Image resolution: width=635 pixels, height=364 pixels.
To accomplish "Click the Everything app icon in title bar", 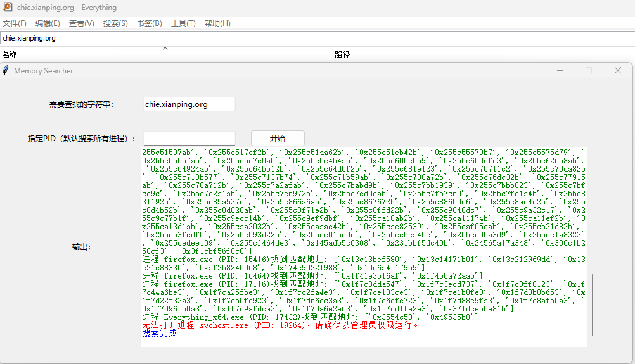I will click(x=7, y=8).
